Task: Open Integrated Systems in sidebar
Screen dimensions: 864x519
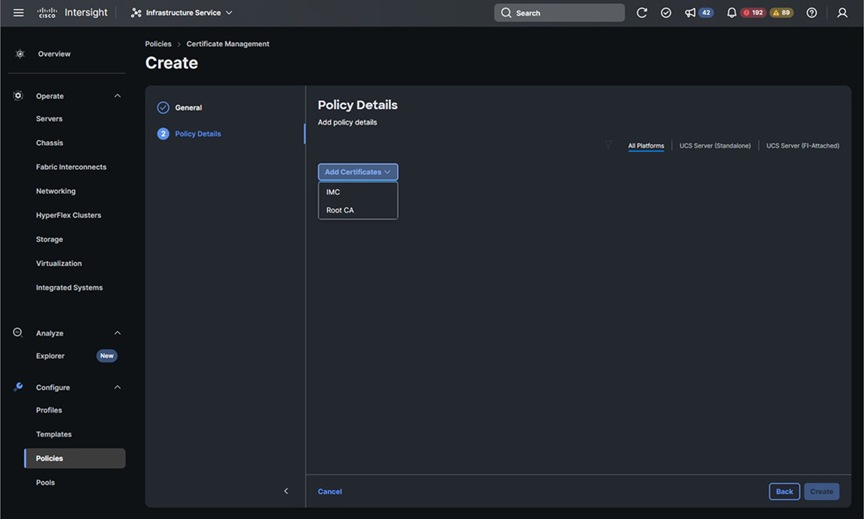Action: coord(69,288)
